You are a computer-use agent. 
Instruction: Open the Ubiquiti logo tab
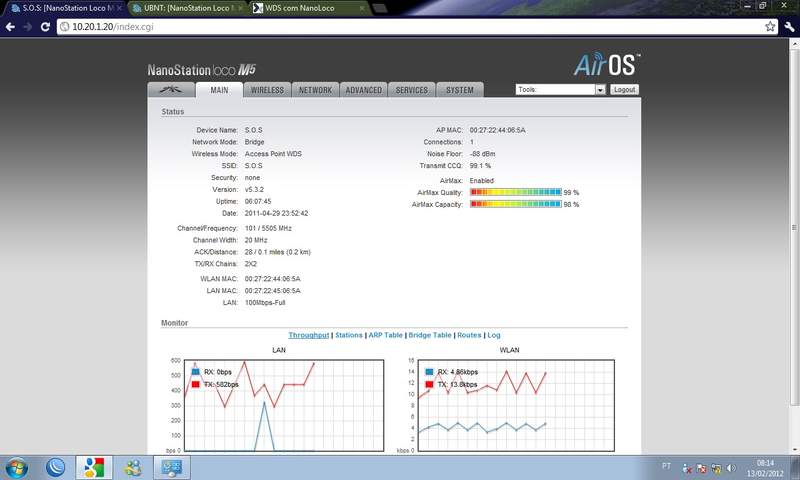171,90
